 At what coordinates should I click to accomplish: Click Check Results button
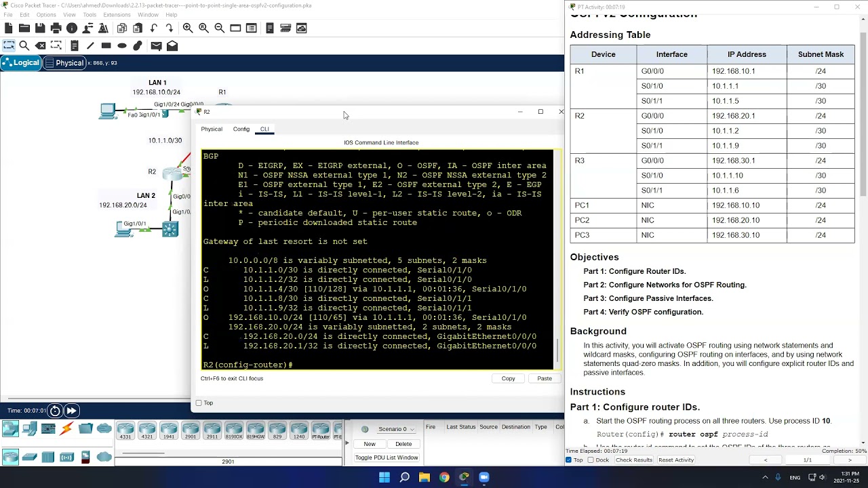634,460
